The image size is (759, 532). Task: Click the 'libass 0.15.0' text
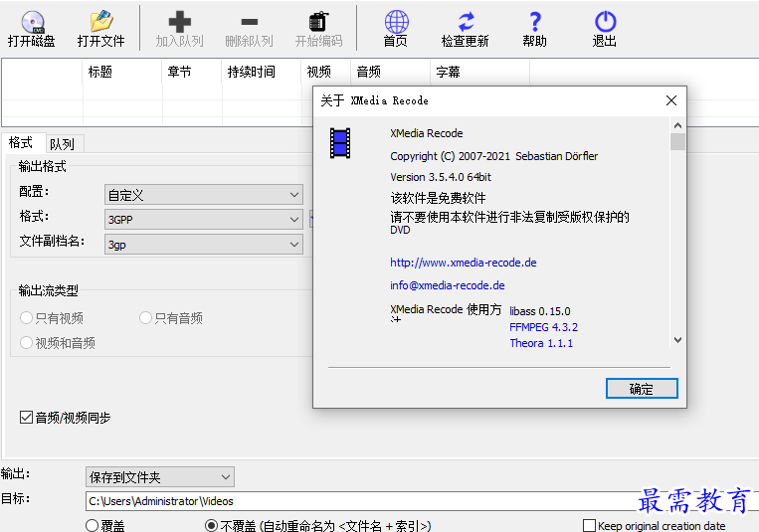pyautogui.click(x=540, y=311)
